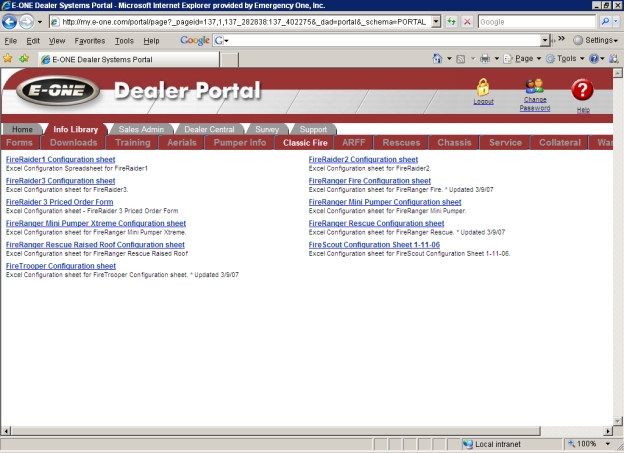Click the E-ONE logo in the banner

(58, 90)
